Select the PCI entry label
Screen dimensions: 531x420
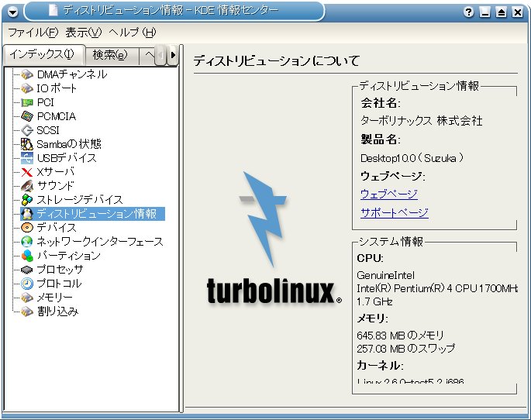[x=46, y=102]
